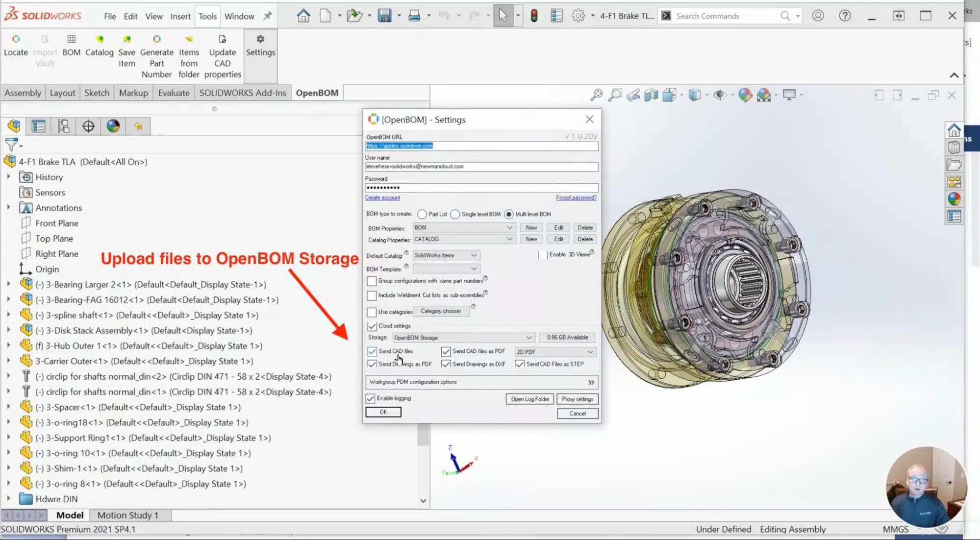
Task: Cancel the OpenBOM Settings dialog
Action: click(578, 413)
